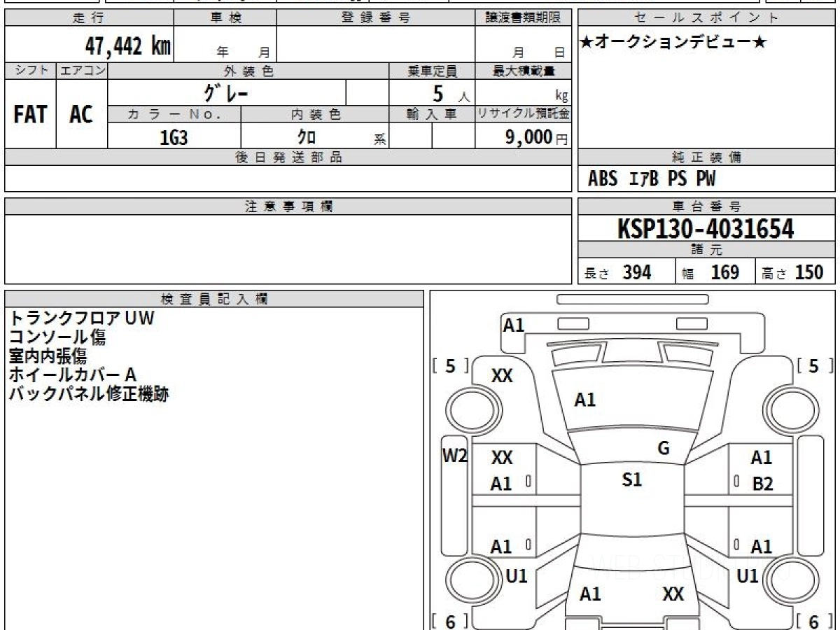This screenshot has height=630, width=840.
Task: Click the 譲渡書類期限 header
Action: coord(524,18)
